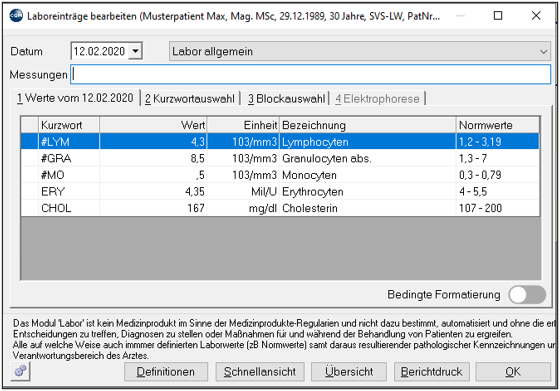Image resolution: width=560 pixels, height=391 pixels.
Task: Click the value 8,5 in the Wert column
Action: 197,158
